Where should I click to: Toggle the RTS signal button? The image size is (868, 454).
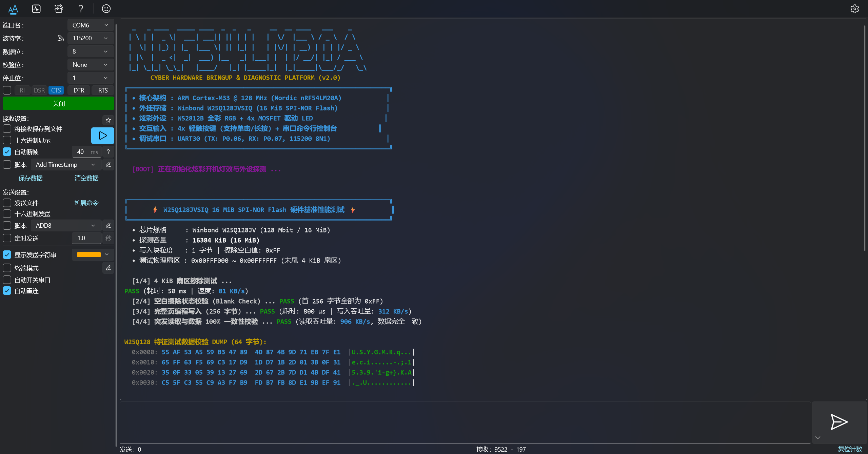pos(103,90)
